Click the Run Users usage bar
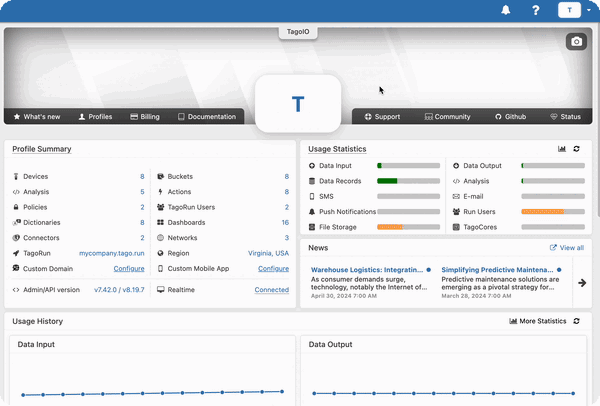This screenshot has width=600, height=406. click(553, 212)
